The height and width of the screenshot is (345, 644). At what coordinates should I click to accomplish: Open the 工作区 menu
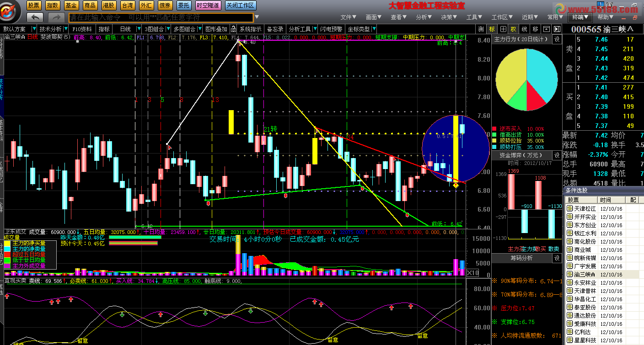[502, 17]
